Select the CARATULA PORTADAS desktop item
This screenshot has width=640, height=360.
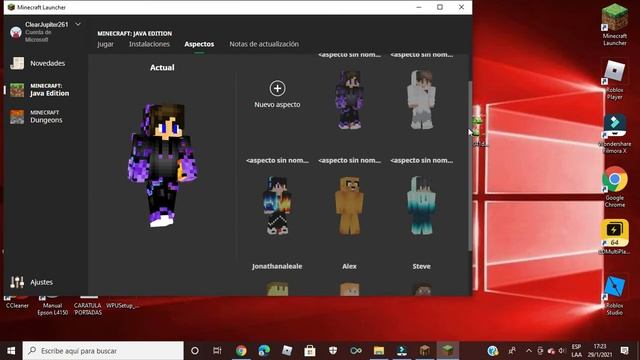tap(88, 306)
